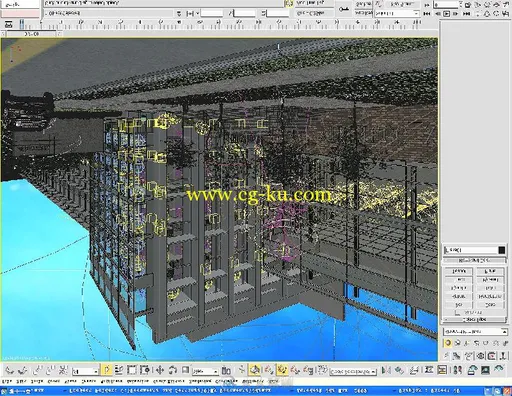Click the Align tool icon

point(399,370)
